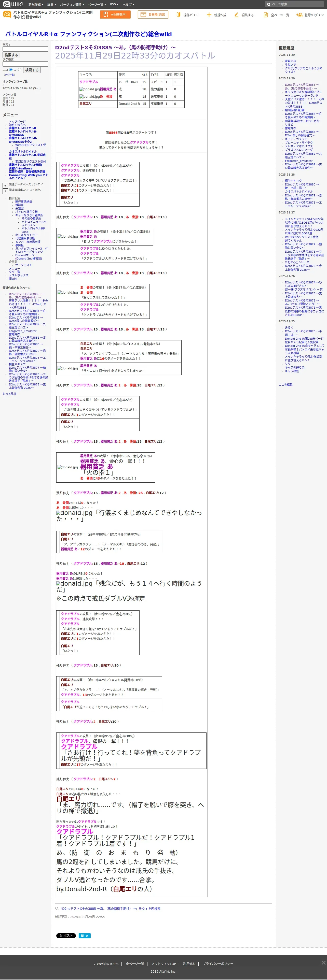Click the X ポスト share button
This screenshot has width=327, height=980.
(66, 935)
